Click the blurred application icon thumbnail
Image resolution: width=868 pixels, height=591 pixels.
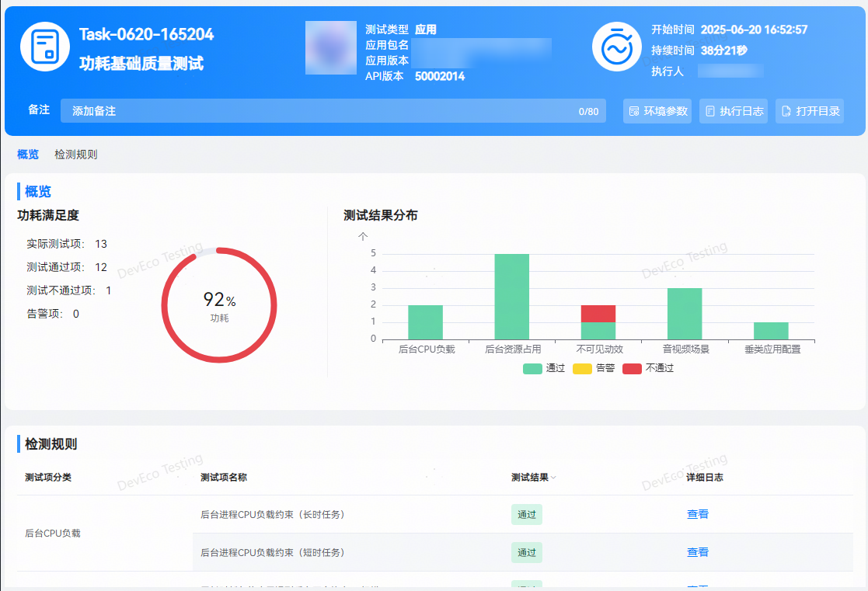coord(331,47)
